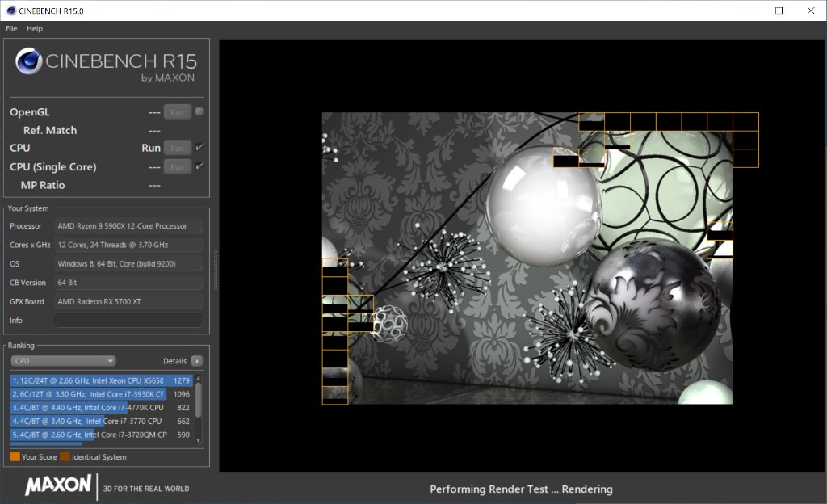Click into the Info text field
Viewport: 827px width, 504px height.
128,321
